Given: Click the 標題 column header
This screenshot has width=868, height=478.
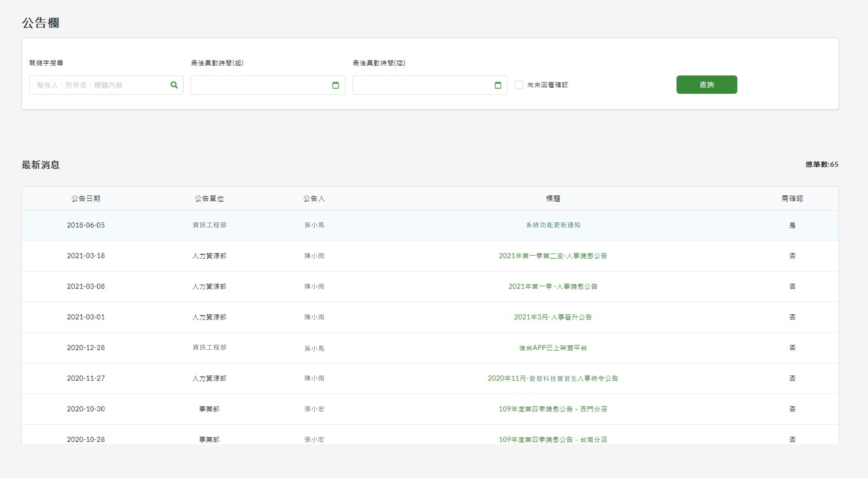Looking at the screenshot, I should point(553,199).
